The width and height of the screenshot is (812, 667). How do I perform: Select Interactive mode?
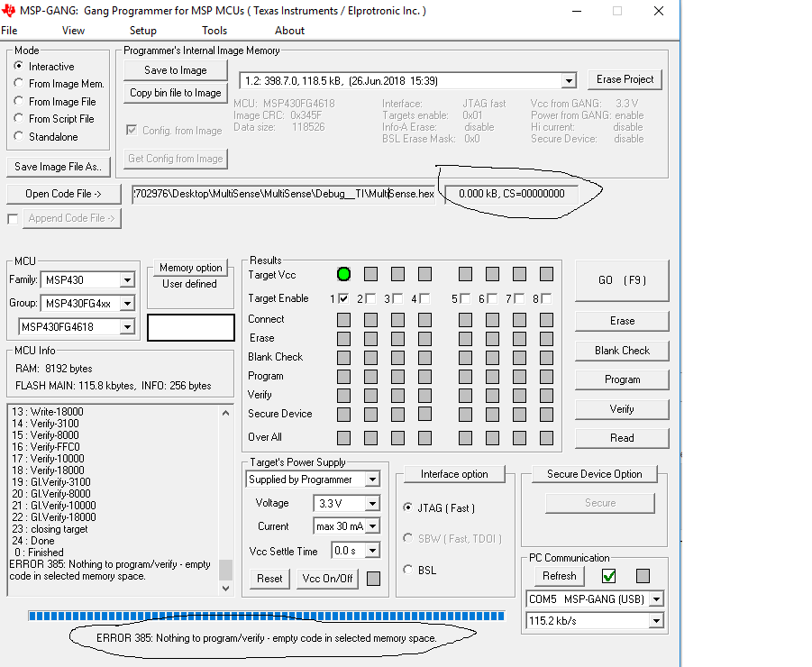19,66
